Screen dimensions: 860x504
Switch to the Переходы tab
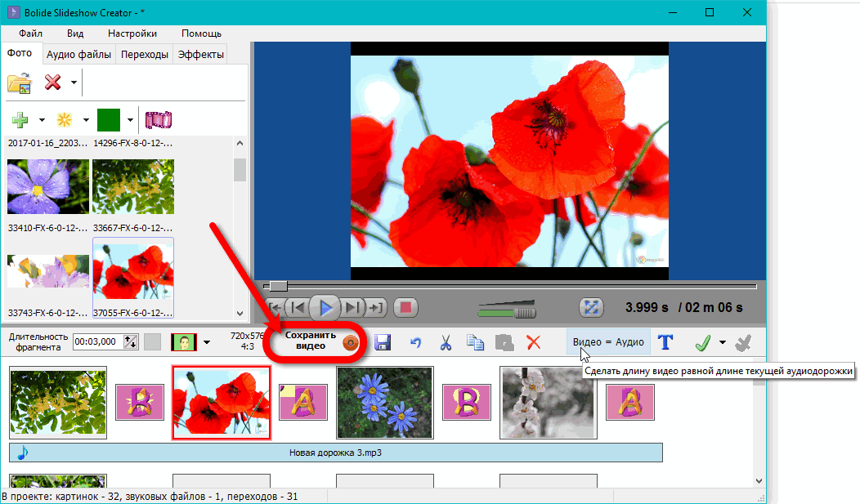(x=144, y=54)
